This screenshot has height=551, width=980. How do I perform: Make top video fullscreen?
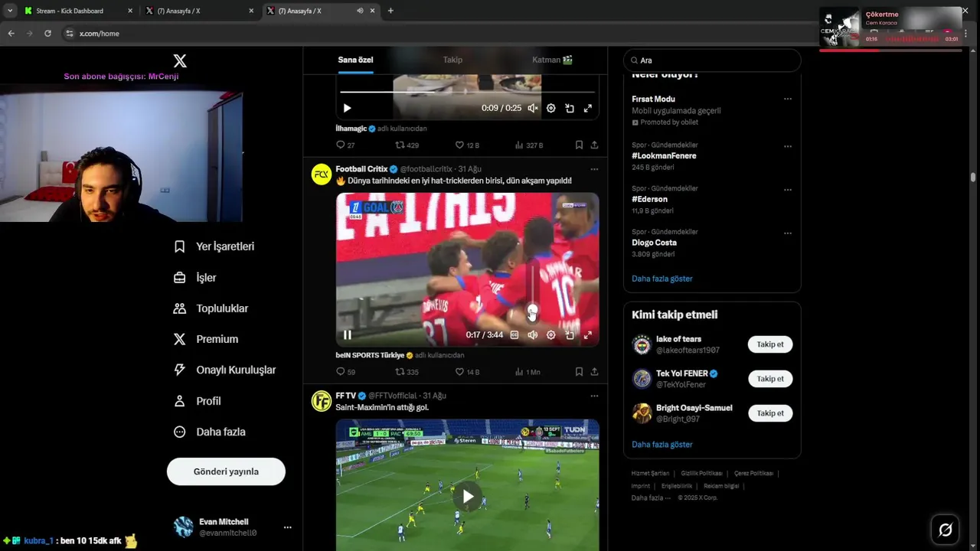click(587, 109)
